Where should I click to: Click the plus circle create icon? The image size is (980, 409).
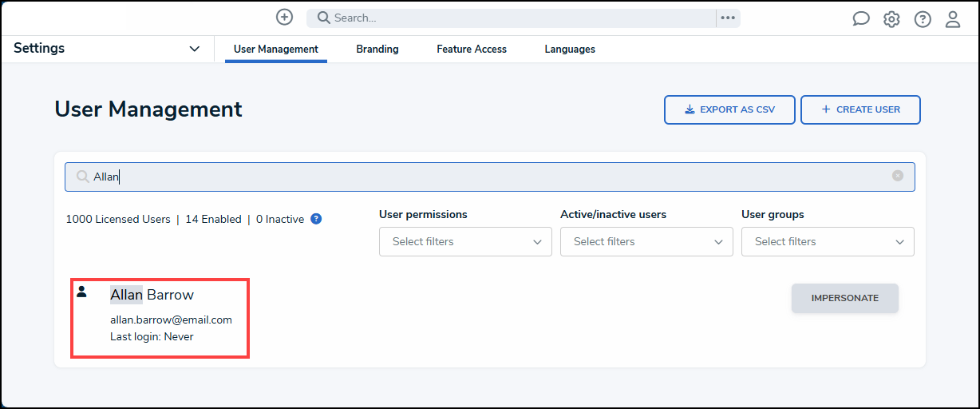tap(284, 17)
